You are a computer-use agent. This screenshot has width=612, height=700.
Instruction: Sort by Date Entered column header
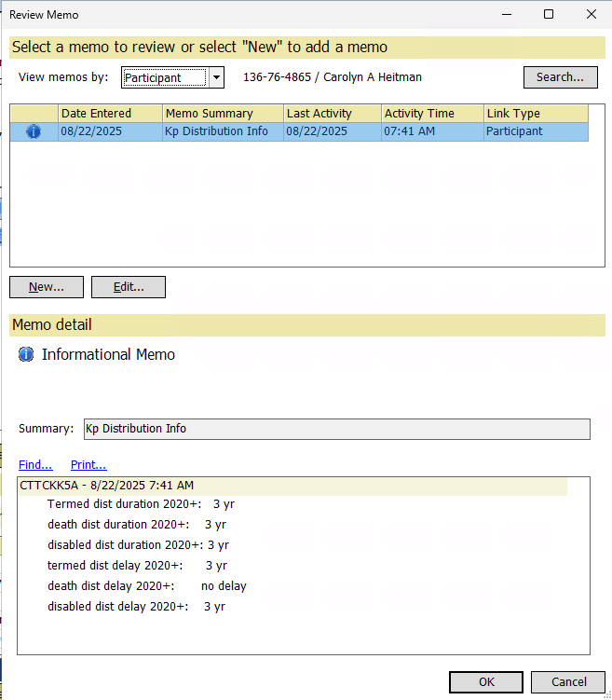click(110, 114)
